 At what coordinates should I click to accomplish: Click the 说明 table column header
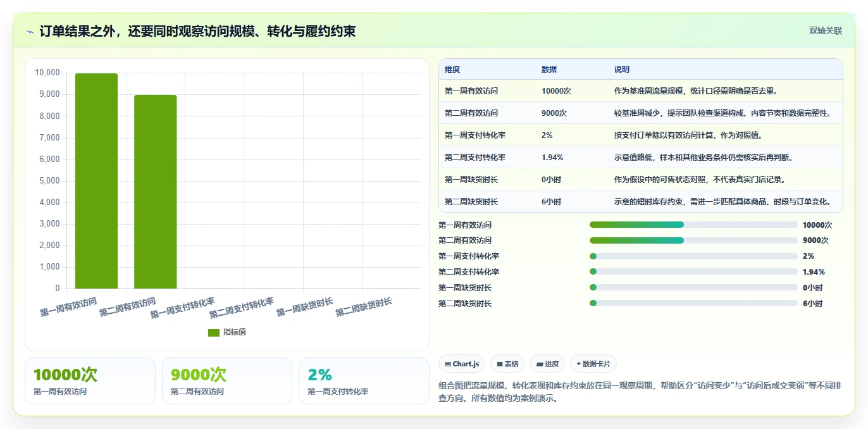[622, 69]
